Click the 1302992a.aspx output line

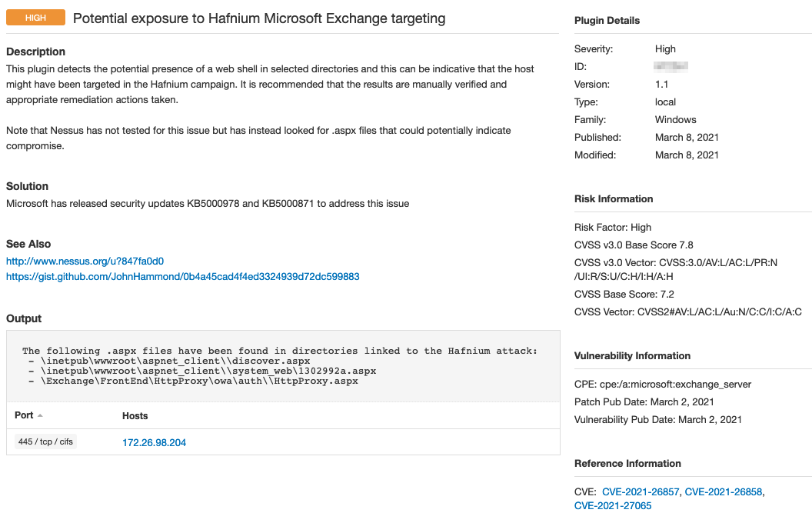point(202,371)
